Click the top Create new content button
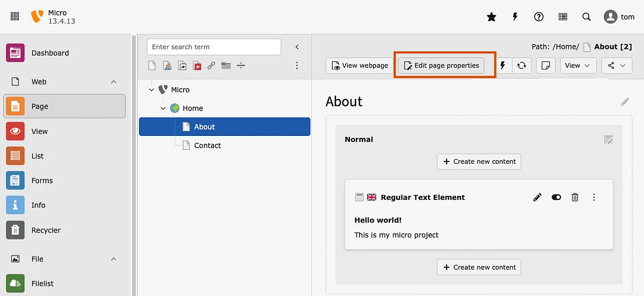The height and width of the screenshot is (296, 644). (x=479, y=161)
